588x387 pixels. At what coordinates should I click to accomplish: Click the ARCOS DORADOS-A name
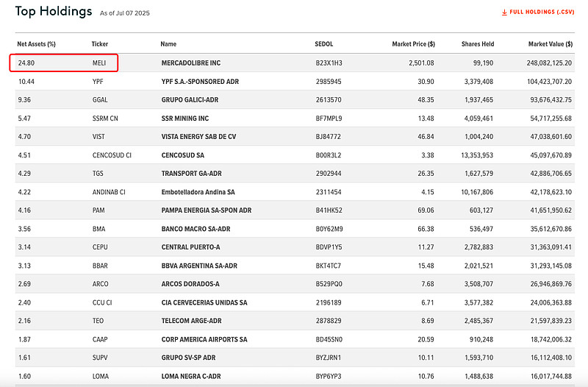coord(190,284)
